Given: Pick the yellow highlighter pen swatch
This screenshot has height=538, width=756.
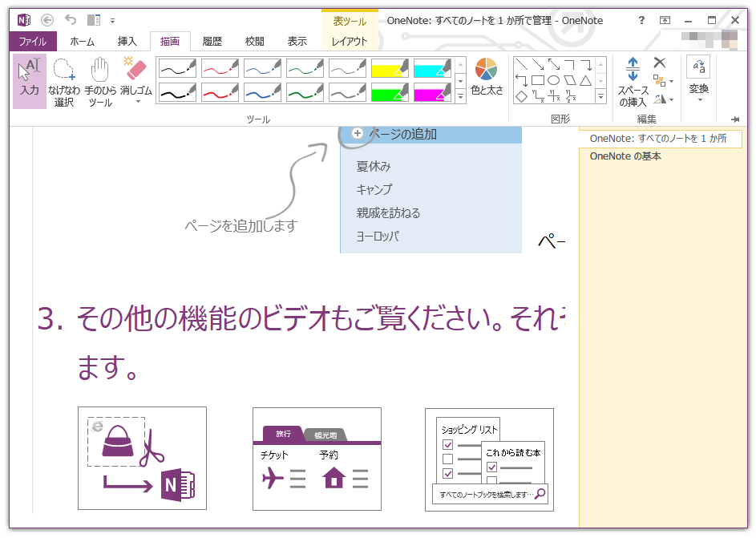Looking at the screenshot, I should pos(389,68).
